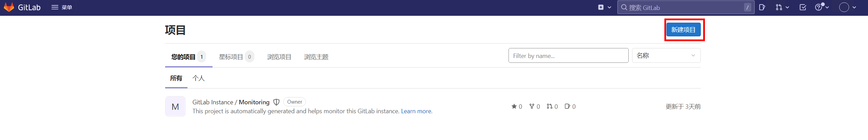Image resolution: width=868 pixels, height=140 pixels.
Task: Click the Monitoring project M avatar
Action: (175, 107)
